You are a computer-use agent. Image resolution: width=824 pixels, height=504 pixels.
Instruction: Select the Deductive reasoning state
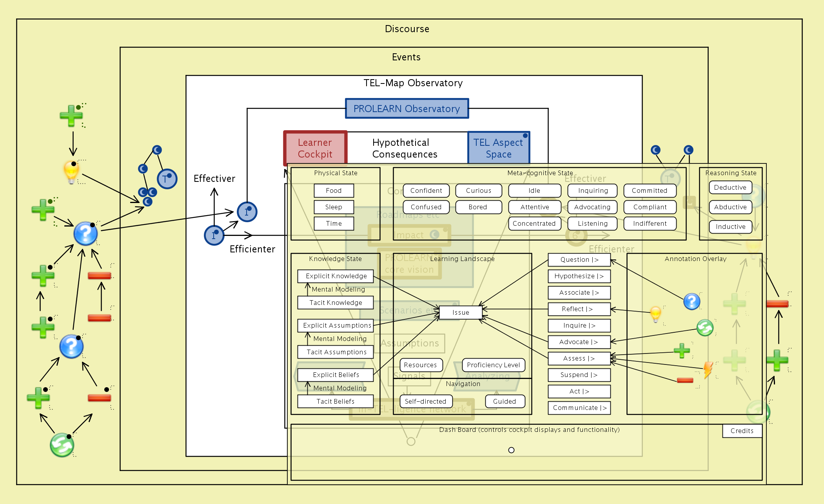(x=730, y=187)
